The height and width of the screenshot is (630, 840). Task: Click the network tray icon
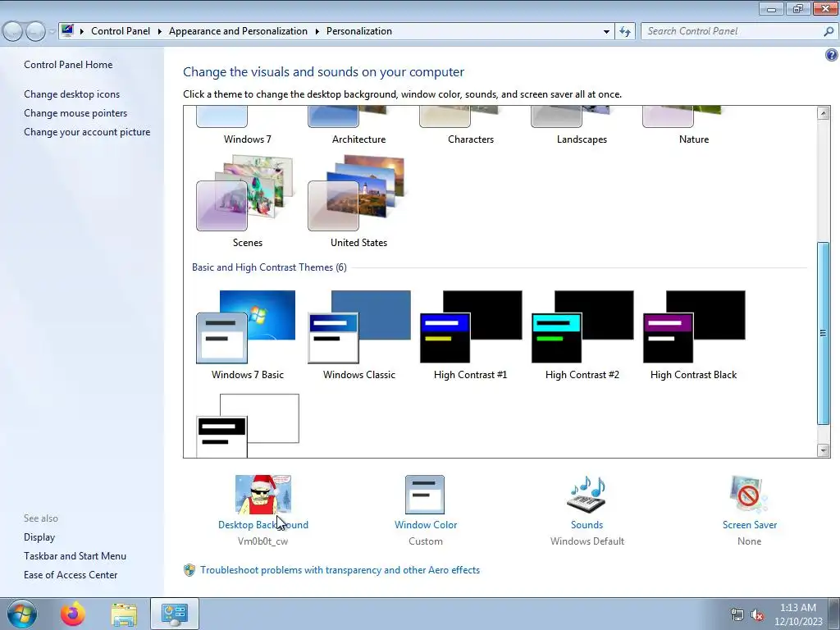tap(737, 614)
